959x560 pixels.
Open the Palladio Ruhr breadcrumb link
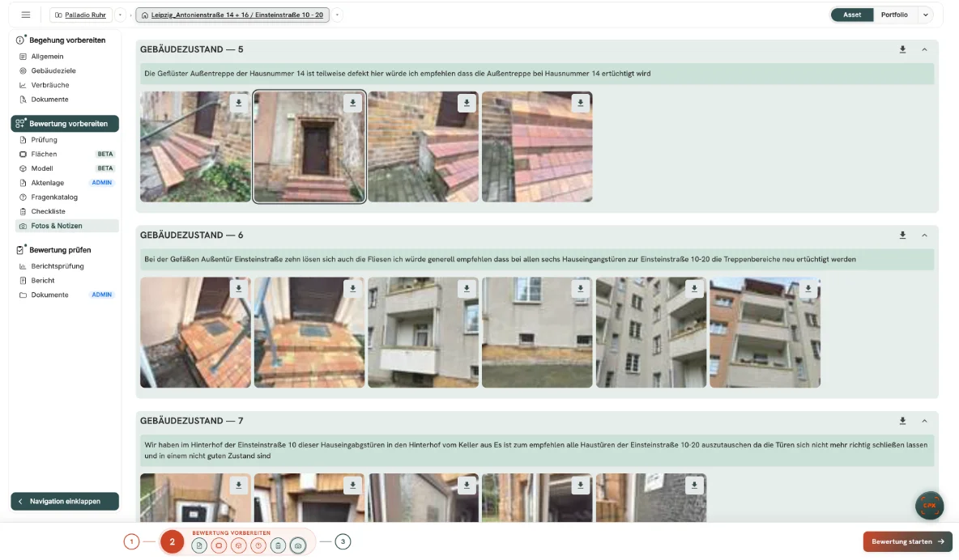point(80,15)
